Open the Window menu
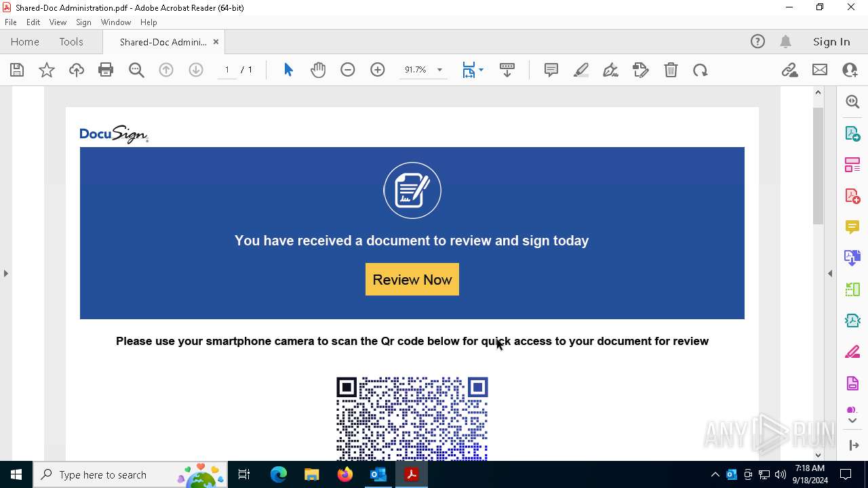The width and height of the screenshot is (868, 488). 116,22
